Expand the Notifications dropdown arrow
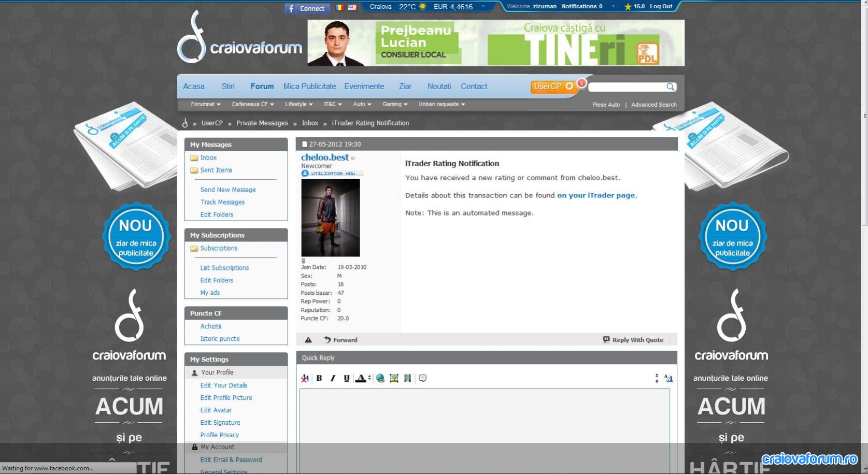Screen dimensions: 868x474 (x=613, y=7)
